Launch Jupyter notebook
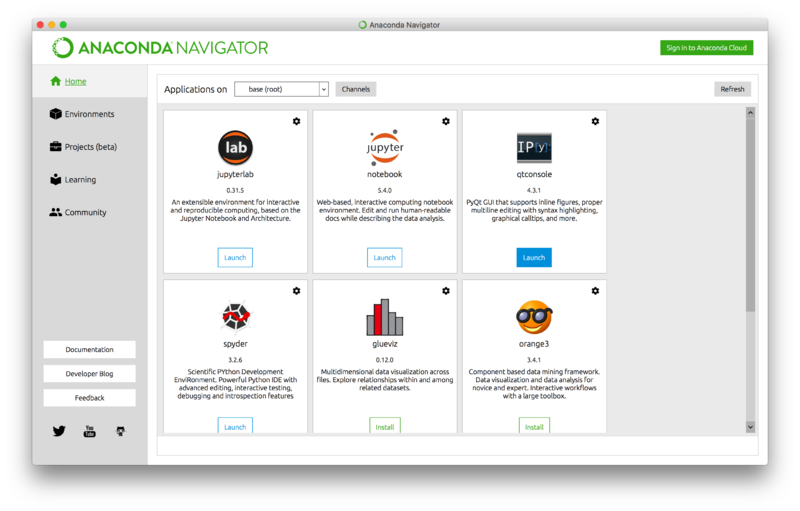 click(385, 258)
